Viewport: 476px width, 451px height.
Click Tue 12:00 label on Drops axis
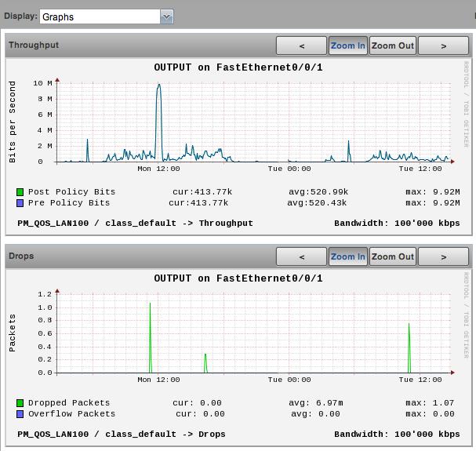[420, 380]
